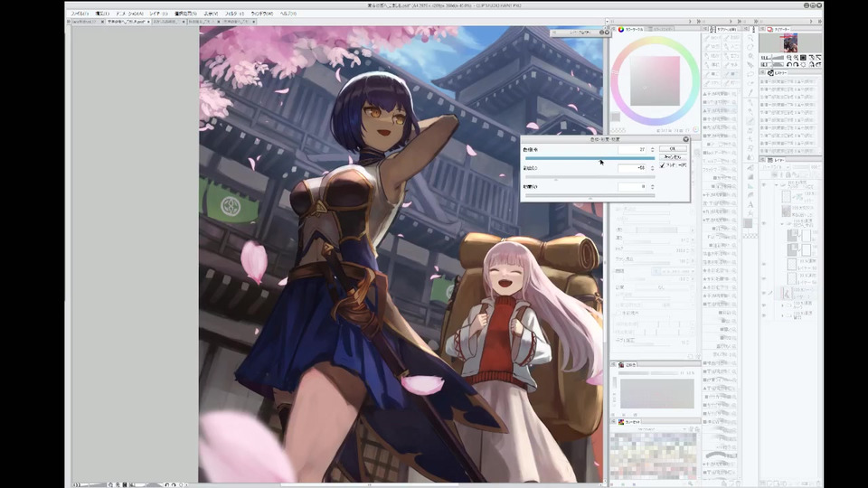Open the ファイル (File) menu
Image resolution: width=868 pixels, height=488 pixels.
[80, 14]
